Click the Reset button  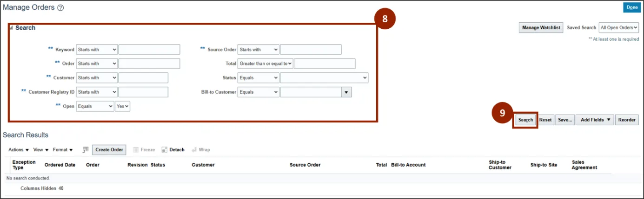[545, 120]
